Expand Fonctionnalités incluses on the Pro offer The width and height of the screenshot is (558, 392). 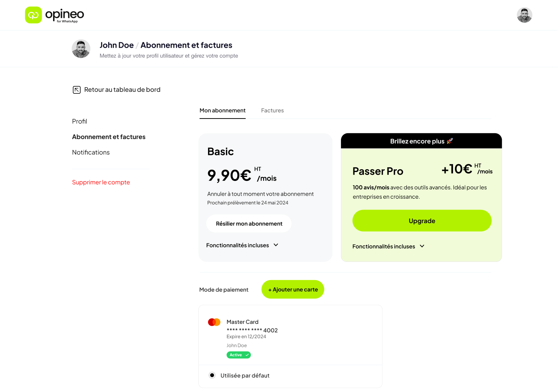pyautogui.click(x=388, y=246)
